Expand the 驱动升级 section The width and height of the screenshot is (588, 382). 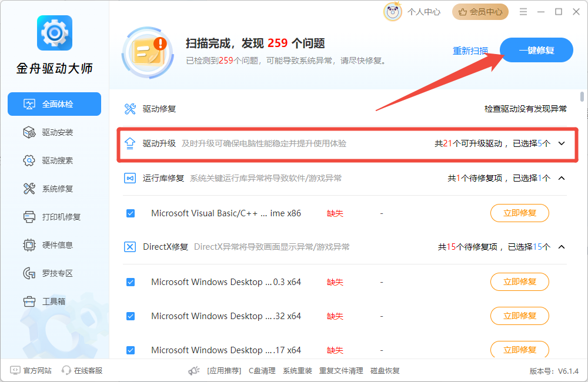pos(561,143)
